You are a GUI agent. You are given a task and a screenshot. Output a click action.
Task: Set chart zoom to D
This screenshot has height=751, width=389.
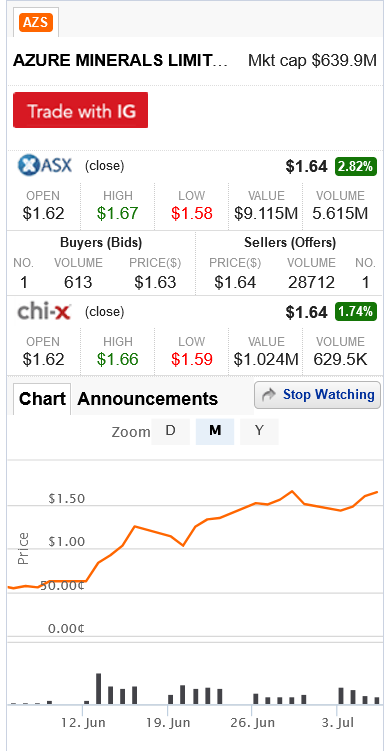(x=171, y=431)
